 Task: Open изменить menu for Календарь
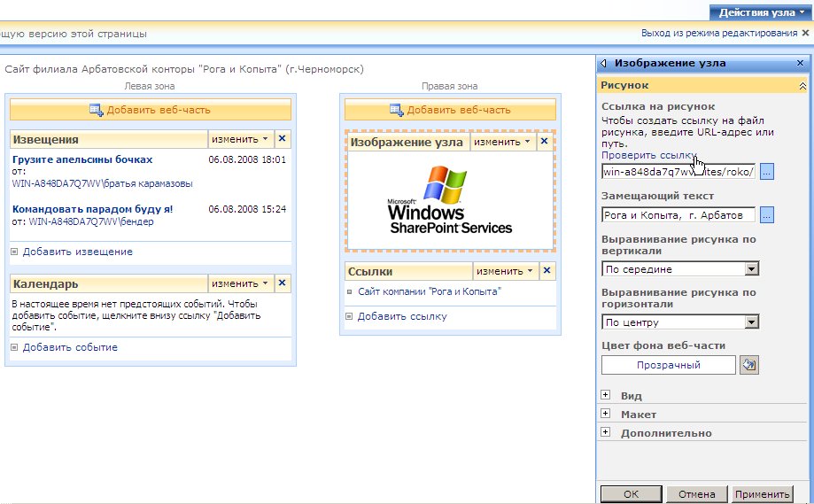pos(240,283)
